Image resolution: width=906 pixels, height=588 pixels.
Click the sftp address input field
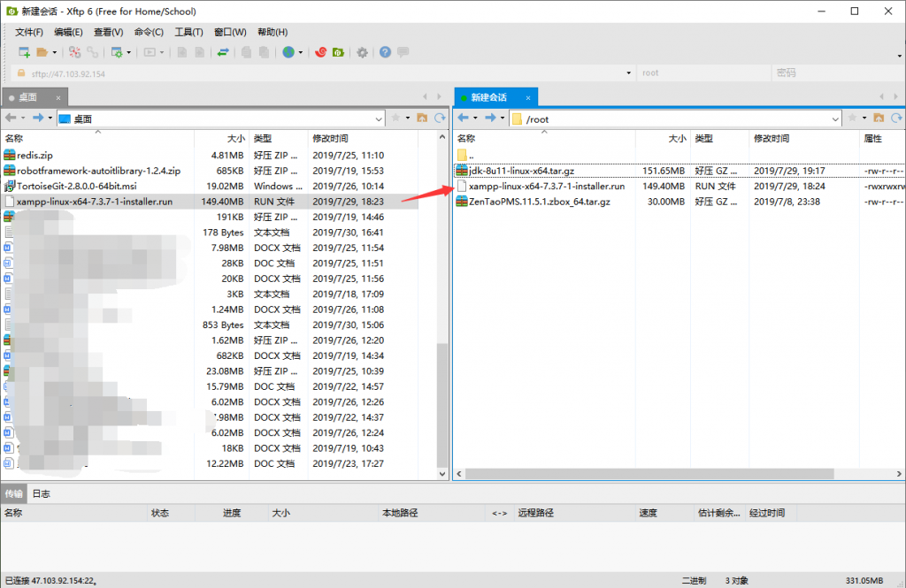[324, 73]
